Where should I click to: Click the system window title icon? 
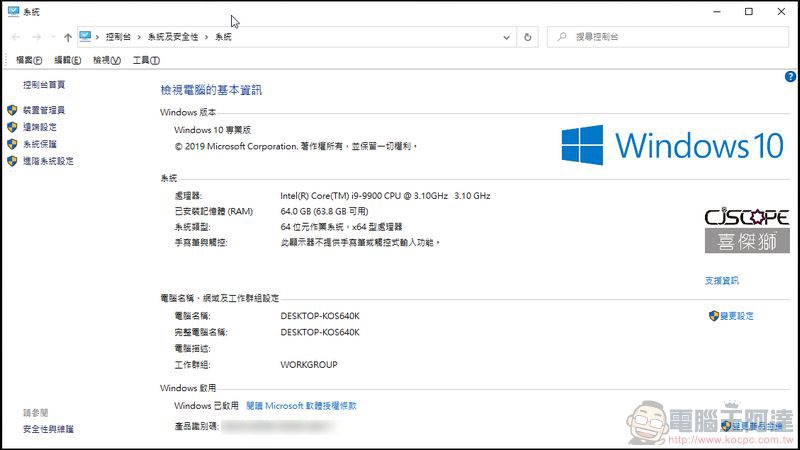[13, 11]
